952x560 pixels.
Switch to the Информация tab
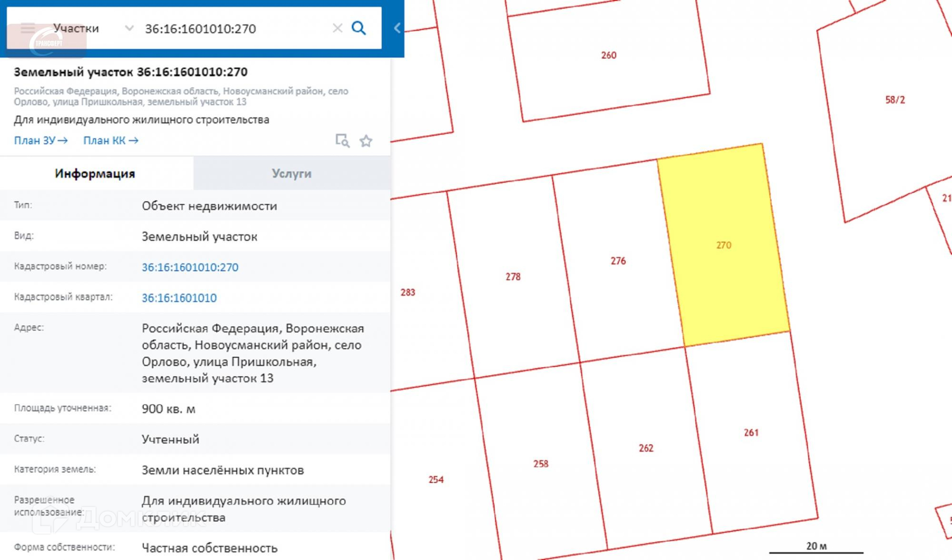pos(95,173)
